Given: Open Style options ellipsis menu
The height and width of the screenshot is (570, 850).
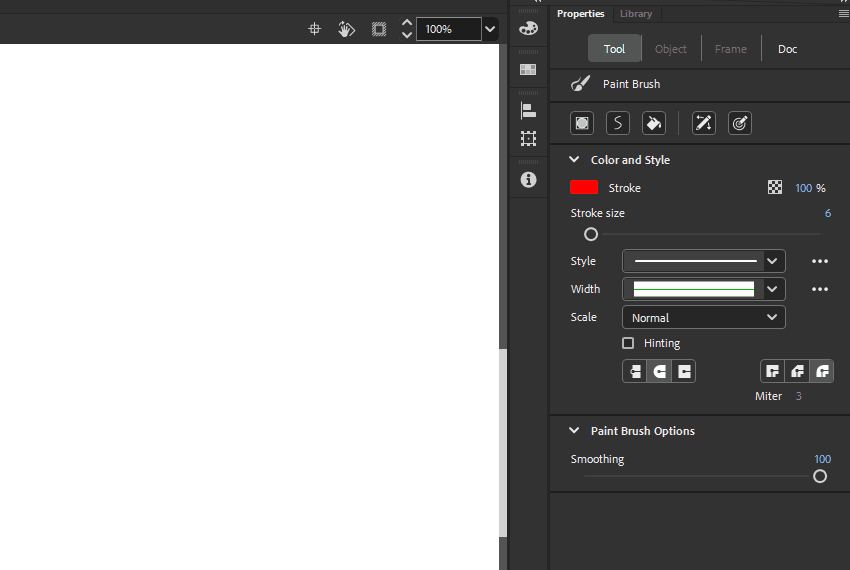Looking at the screenshot, I should pyautogui.click(x=820, y=261).
